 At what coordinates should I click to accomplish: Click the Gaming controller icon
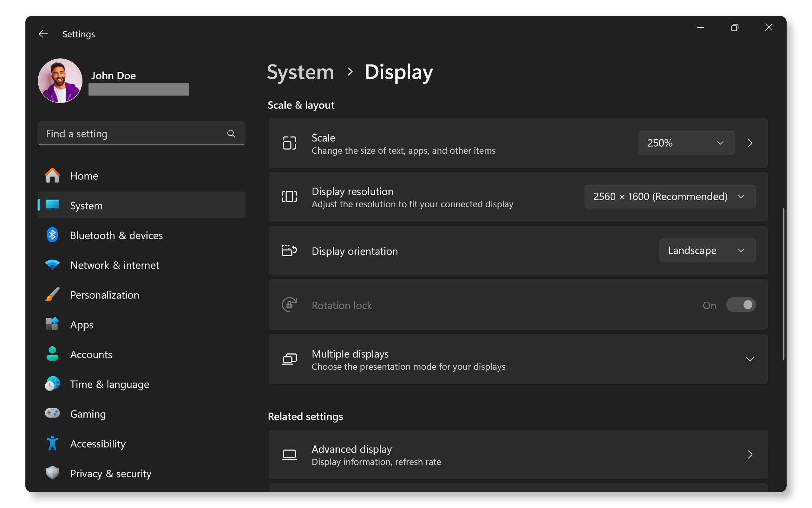pos(52,413)
